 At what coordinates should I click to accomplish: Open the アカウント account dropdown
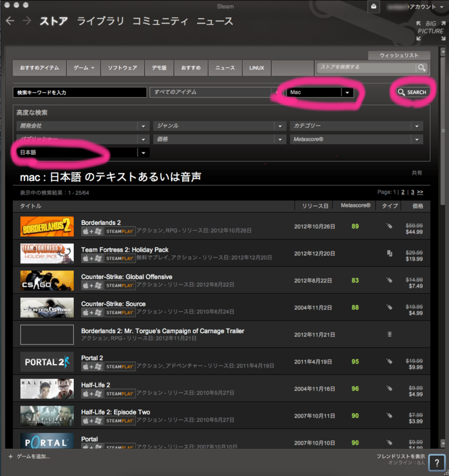426,7
